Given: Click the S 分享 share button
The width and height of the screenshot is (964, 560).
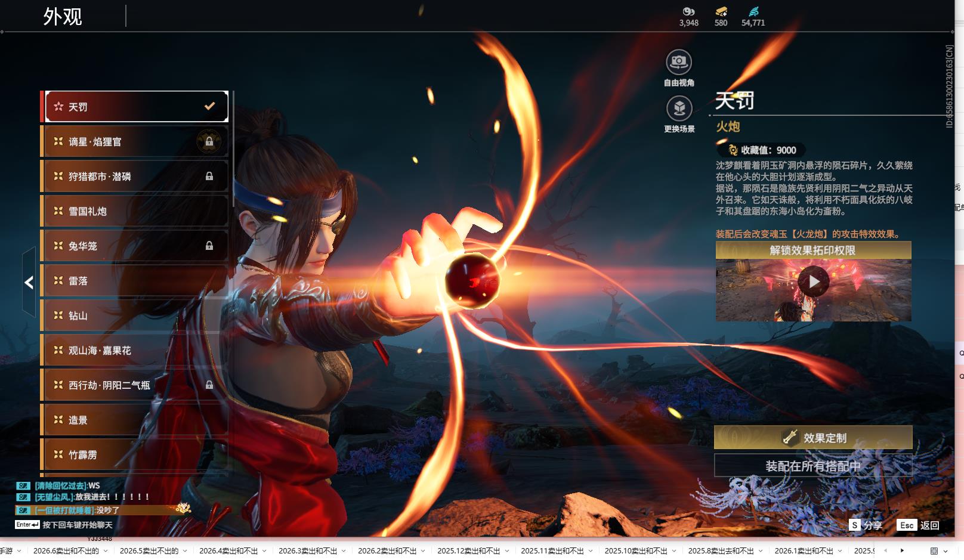Looking at the screenshot, I should [866, 525].
